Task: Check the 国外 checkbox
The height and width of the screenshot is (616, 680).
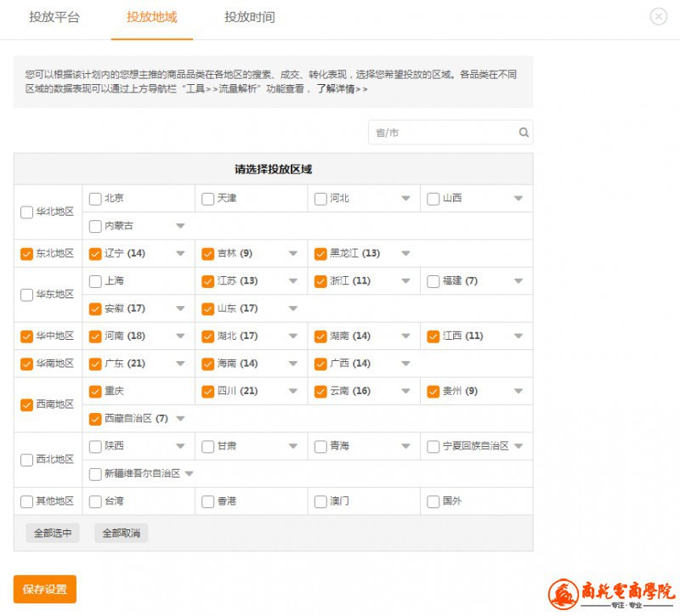Action: tap(433, 501)
